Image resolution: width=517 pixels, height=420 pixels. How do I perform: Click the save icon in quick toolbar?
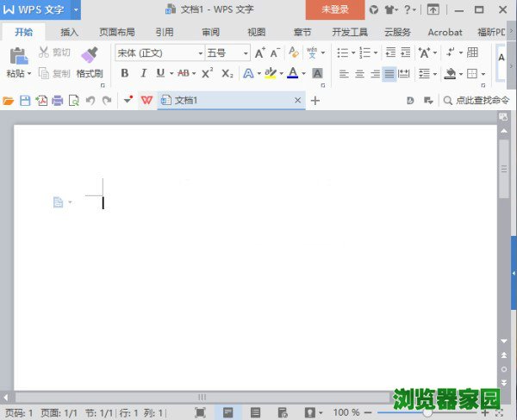pyautogui.click(x=25, y=101)
